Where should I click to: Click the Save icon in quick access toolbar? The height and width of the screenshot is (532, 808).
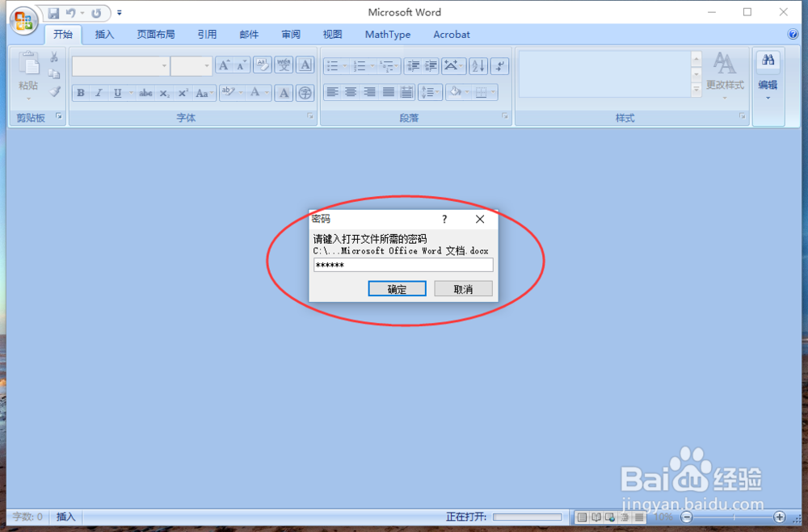(53, 13)
